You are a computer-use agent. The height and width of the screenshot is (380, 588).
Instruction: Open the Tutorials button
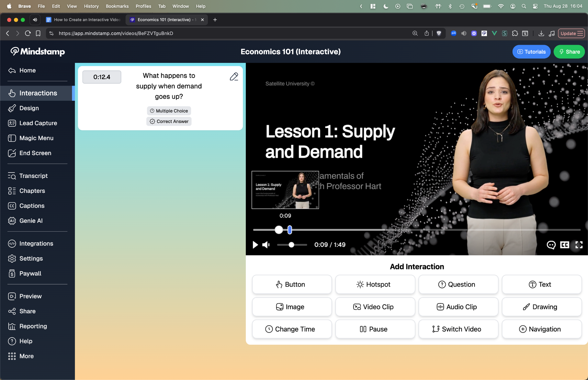click(x=531, y=52)
